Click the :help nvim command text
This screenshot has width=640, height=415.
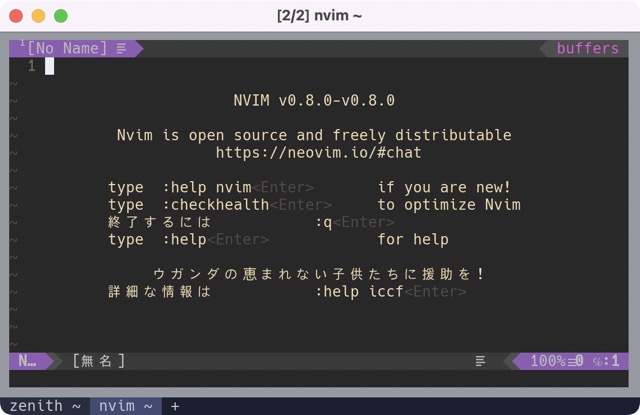pos(207,187)
